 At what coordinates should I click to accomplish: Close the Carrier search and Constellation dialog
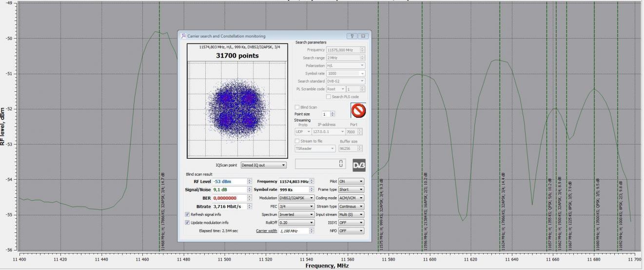coord(363,36)
